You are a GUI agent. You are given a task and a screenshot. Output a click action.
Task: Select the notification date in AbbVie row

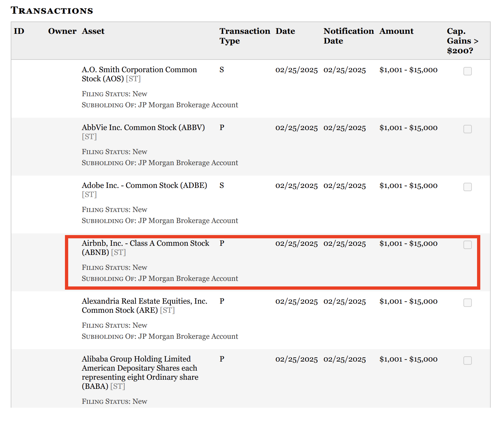(345, 128)
